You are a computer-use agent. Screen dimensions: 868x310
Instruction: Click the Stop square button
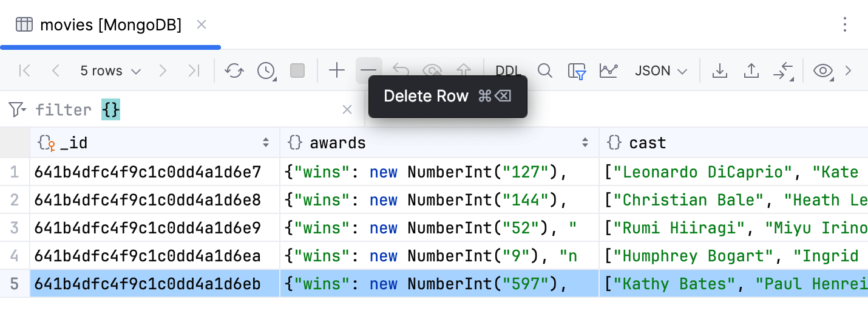pyautogui.click(x=297, y=71)
